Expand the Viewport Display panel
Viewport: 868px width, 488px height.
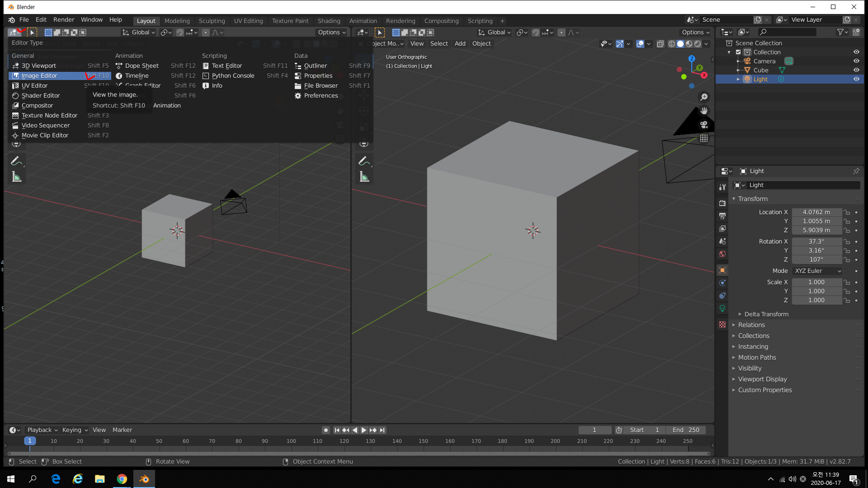pos(762,379)
